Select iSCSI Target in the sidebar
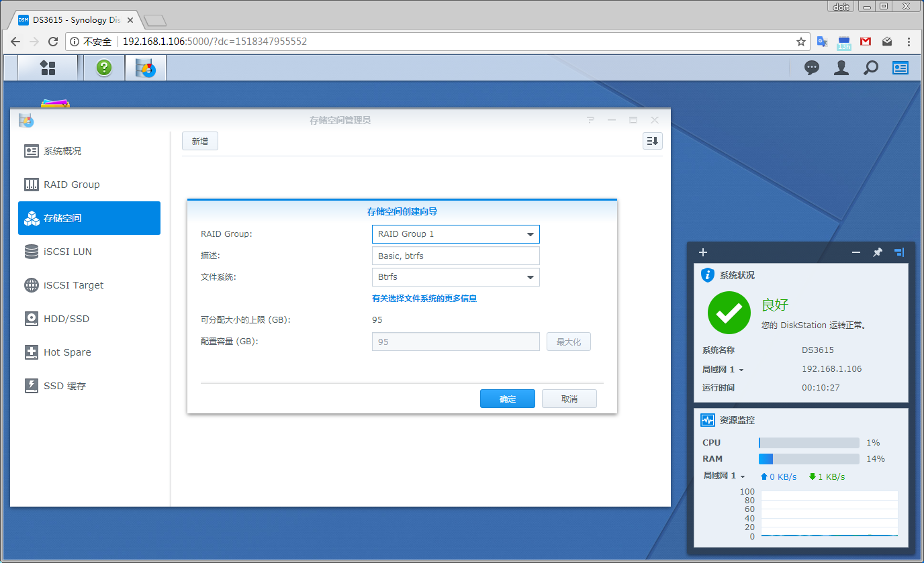 (x=89, y=285)
